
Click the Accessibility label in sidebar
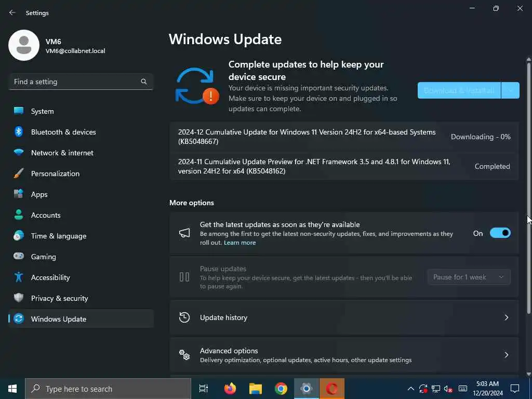[50, 277]
